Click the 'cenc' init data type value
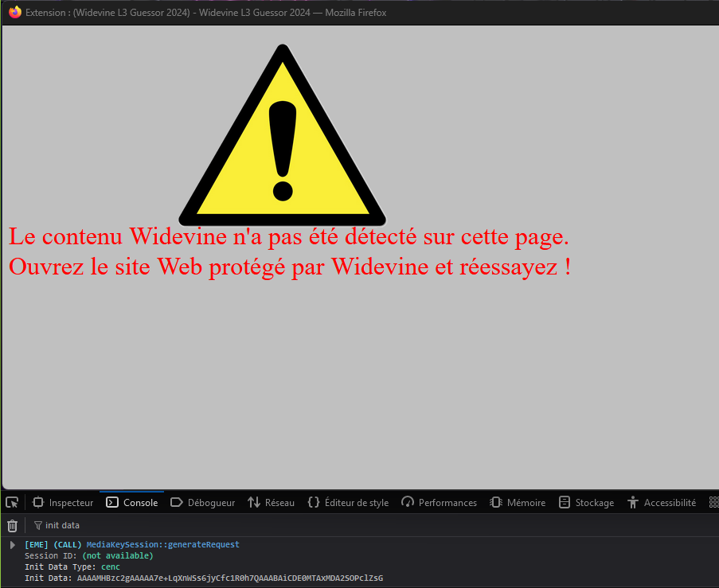 tap(111, 567)
